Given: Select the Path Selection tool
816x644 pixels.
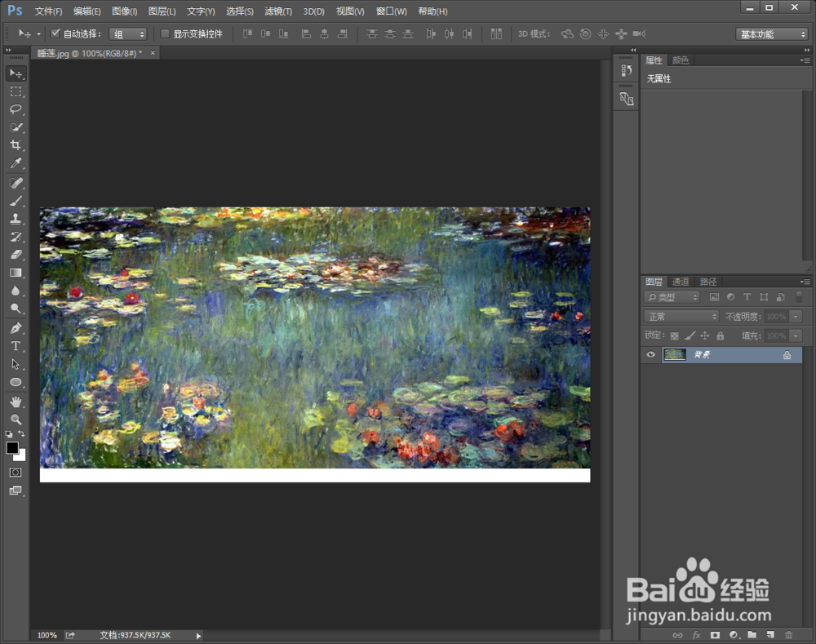Looking at the screenshot, I should (x=16, y=364).
